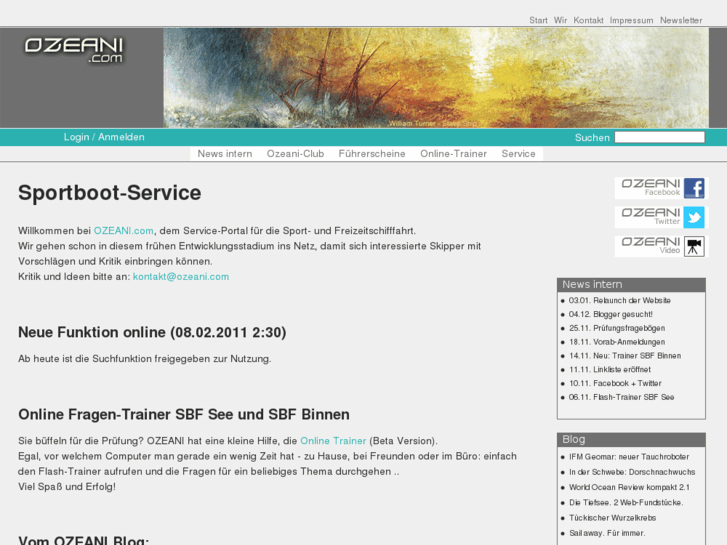The height and width of the screenshot is (545, 727).
Task: Open the Ozeani Facebook icon link
Action: [x=694, y=188]
